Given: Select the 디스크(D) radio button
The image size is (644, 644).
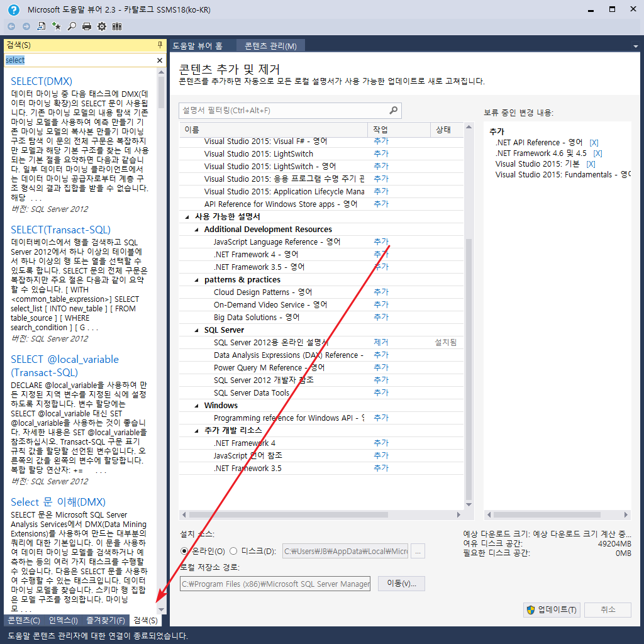Looking at the screenshot, I should pyautogui.click(x=233, y=551).
